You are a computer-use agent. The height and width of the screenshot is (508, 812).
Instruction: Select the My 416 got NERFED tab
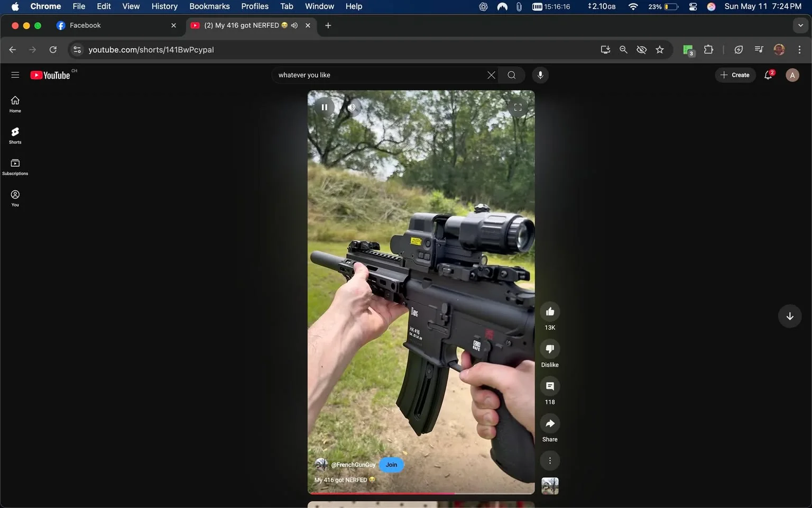[x=241, y=25]
